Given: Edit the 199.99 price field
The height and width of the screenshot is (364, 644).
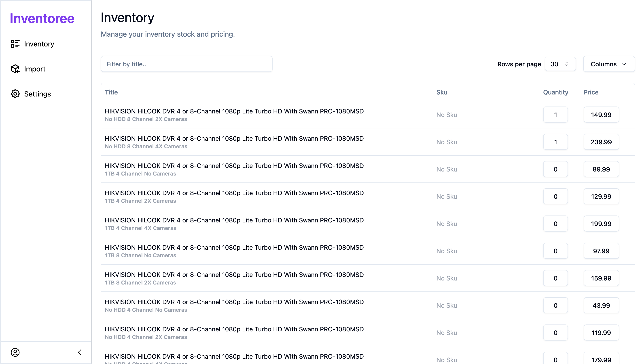Looking at the screenshot, I should (x=601, y=224).
